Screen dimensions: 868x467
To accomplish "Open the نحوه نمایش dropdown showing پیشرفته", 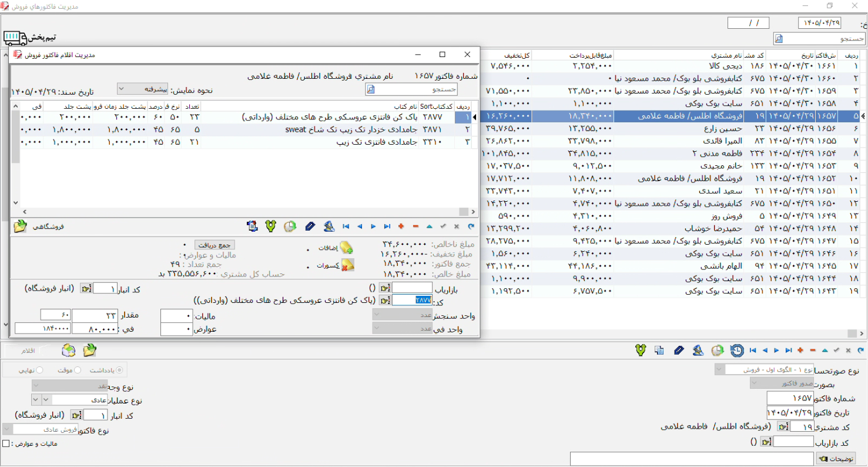I will pos(143,89).
